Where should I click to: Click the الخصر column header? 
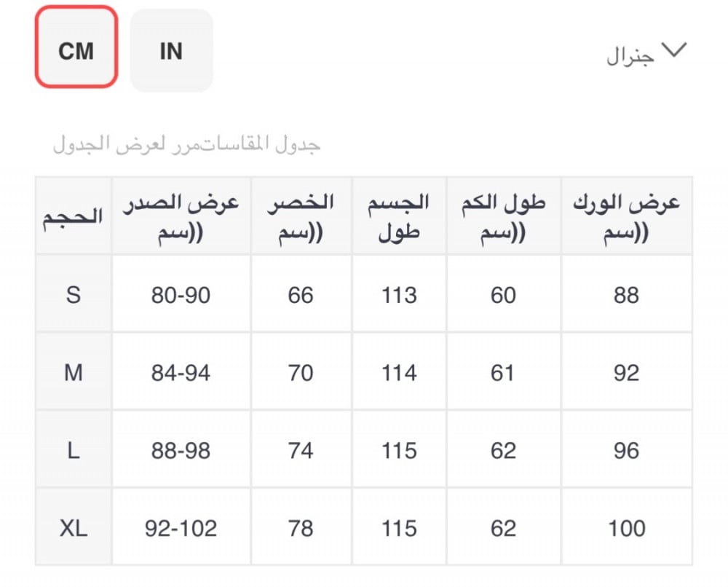click(x=301, y=216)
